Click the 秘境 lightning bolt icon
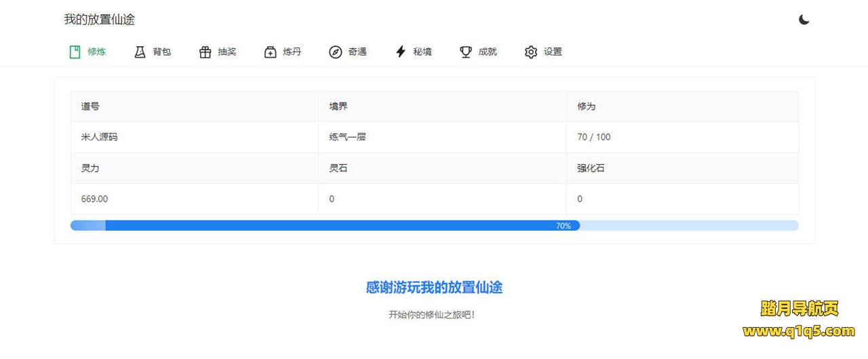 click(401, 52)
